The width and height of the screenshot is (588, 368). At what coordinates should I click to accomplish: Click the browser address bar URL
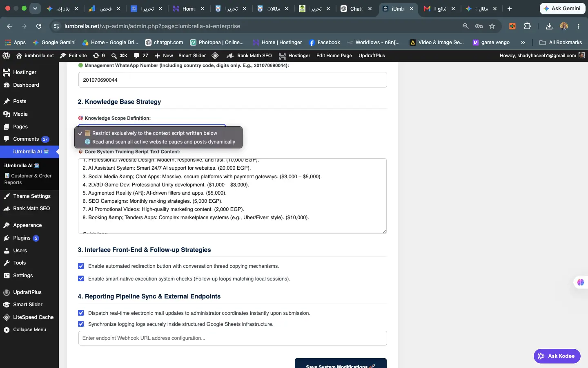pos(152,26)
